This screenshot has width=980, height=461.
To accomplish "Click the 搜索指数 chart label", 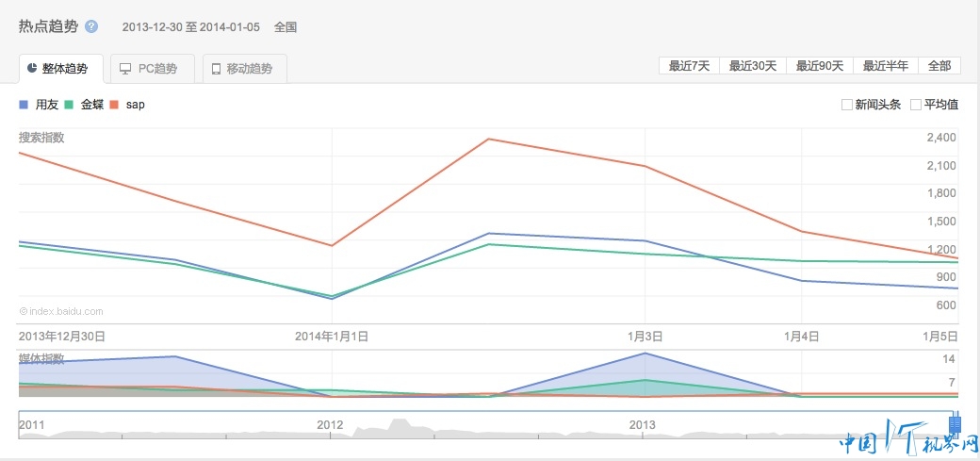I will pyautogui.click(x=41, y=138).
